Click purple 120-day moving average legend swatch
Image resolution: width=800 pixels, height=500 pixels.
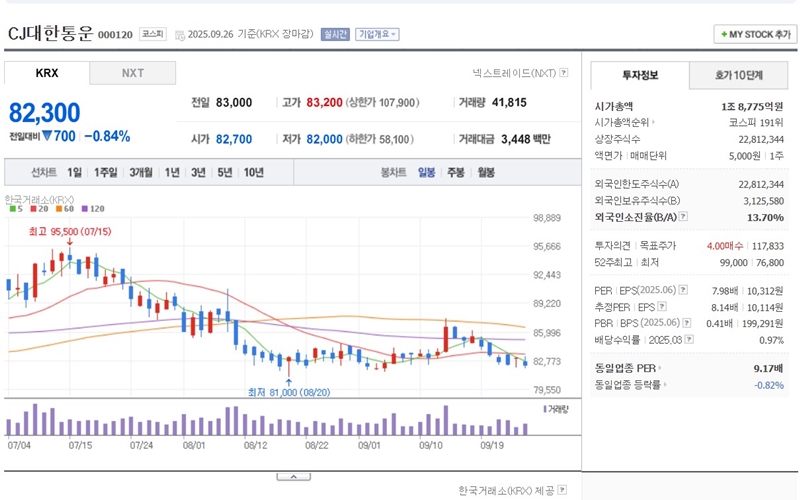(85, 209)
